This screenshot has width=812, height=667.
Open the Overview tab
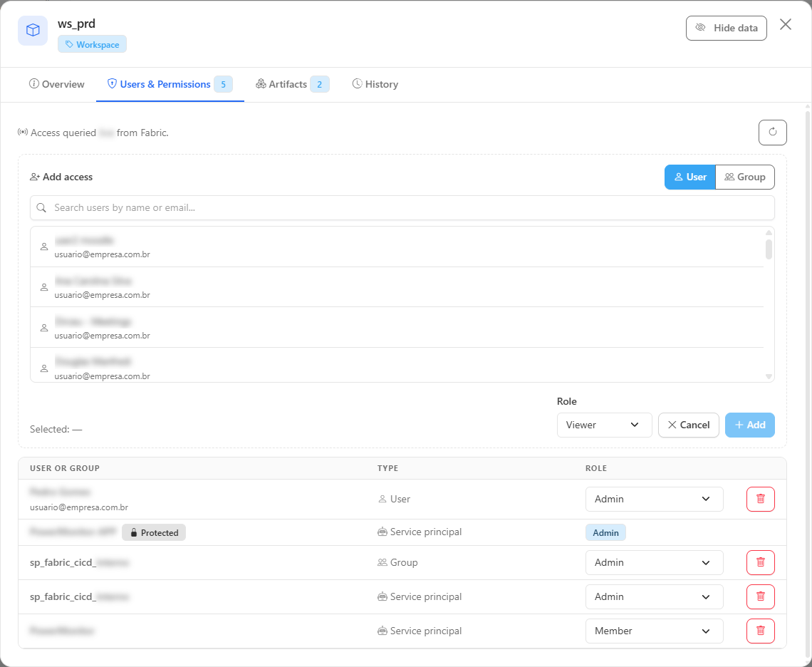point(56,84)
